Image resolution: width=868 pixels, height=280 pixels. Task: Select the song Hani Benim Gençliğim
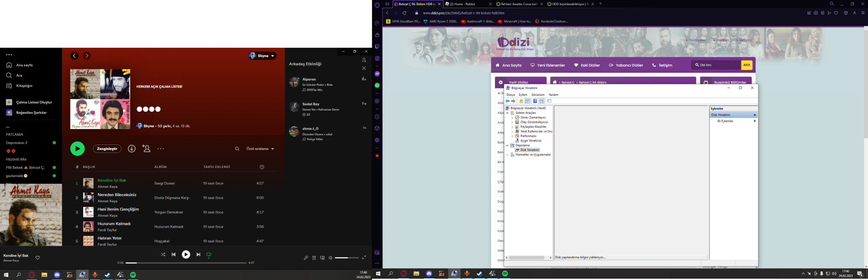pyautogui.click(x=118, y=209)
